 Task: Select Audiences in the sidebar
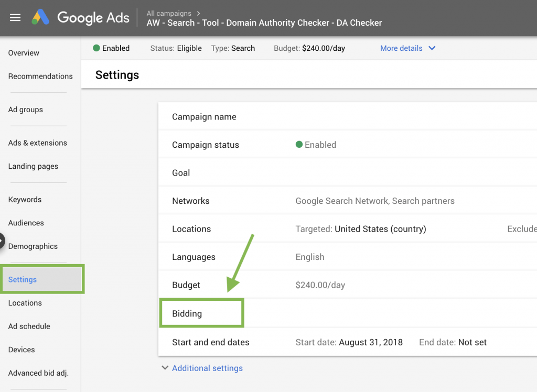pos(26,223)
